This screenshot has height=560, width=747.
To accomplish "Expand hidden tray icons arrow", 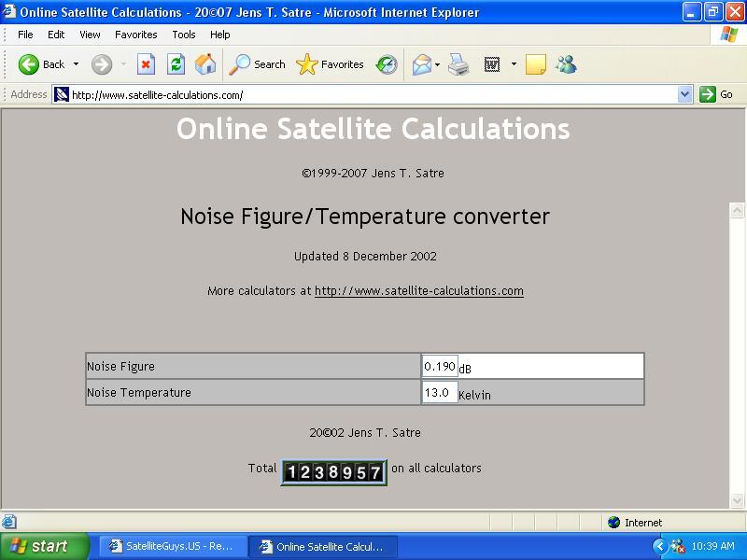I will (659, 546).
